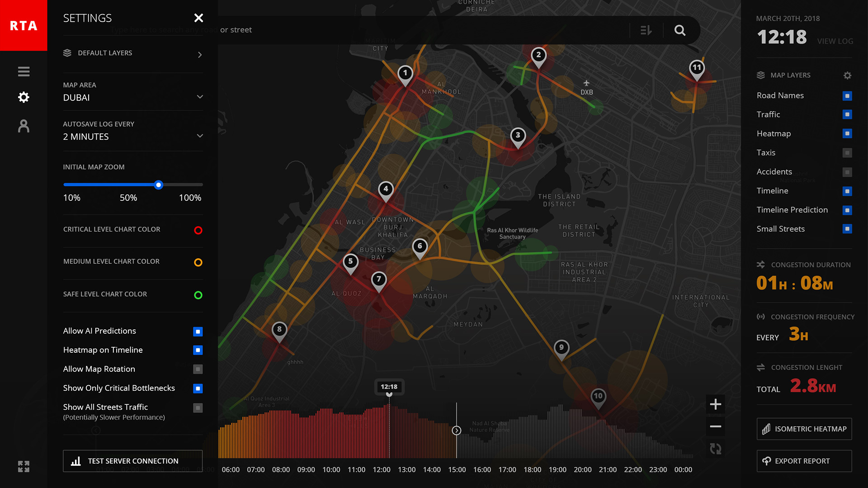The height and width of the screenshot is (488, 868).
Task: Reset map rotation with refresh icon
Action: [x=715, y=449]
